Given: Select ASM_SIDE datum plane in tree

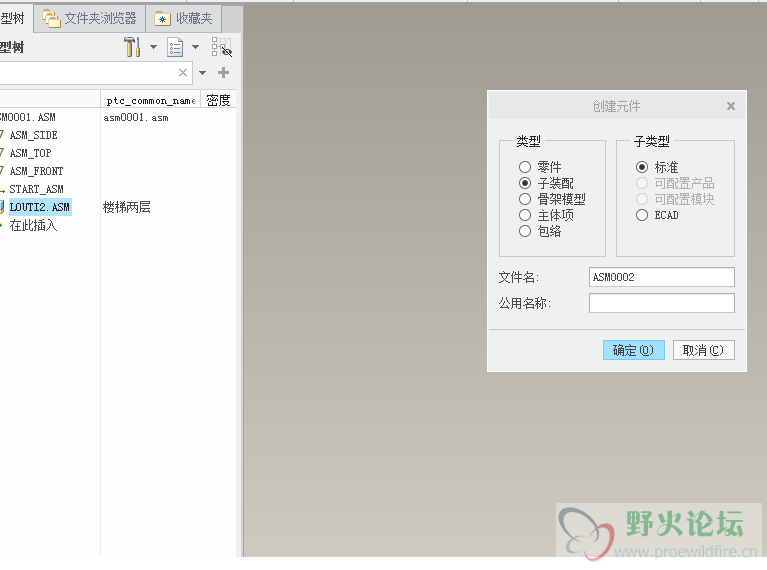Looking at the screenshot, I should coord(33,135).
